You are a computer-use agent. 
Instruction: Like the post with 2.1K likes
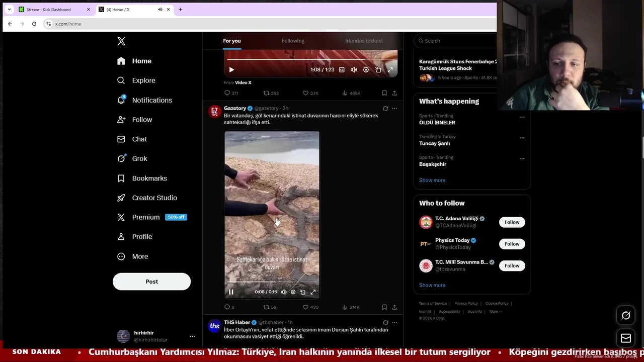pos(310,93)
